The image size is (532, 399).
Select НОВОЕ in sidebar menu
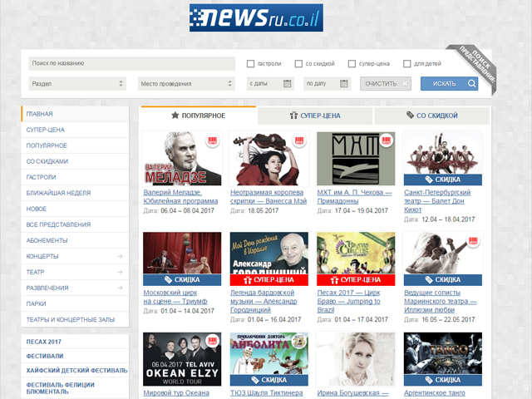(75, 209)
